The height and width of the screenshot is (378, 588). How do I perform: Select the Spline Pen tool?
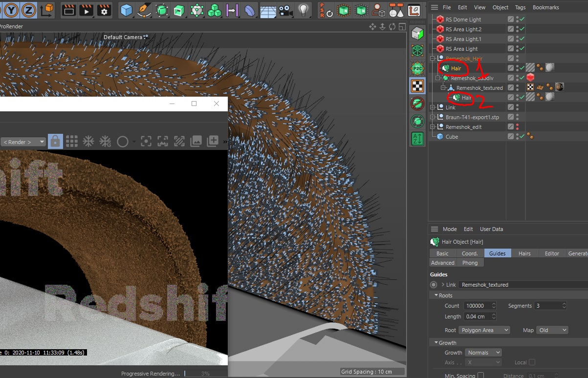(144, 9)
